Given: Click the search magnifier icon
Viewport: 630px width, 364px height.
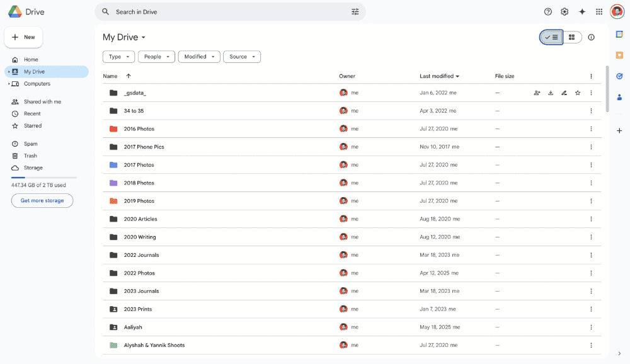Looking at the screenshot, I should [x=105, y=12].
